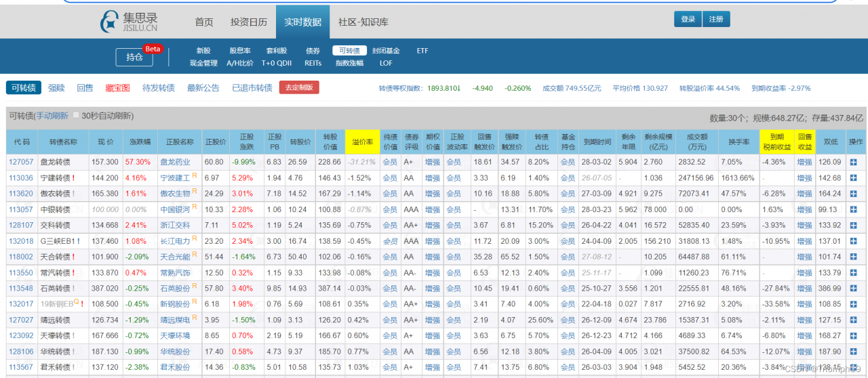The image size is (868, 378).
Task: Click the 成交额 749.55亿元 statistic
Action: pos(572,88)
